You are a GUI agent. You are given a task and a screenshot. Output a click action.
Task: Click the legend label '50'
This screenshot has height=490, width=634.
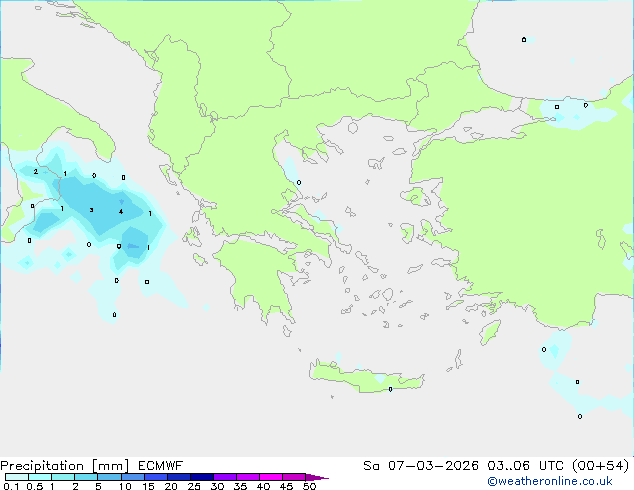pyautogui.click(x=309, y=486)
